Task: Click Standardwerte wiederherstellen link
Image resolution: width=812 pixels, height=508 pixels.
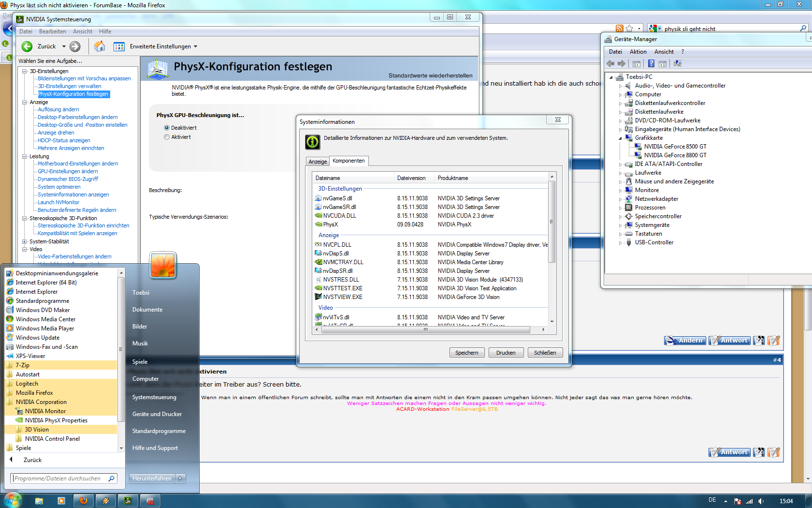Action: [431, 75]
